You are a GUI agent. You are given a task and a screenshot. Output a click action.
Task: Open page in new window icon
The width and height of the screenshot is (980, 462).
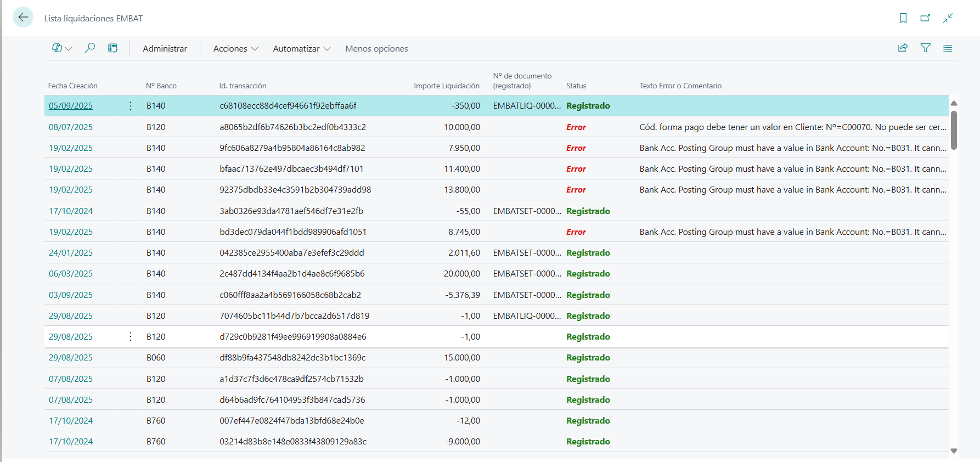pos(925,18)
